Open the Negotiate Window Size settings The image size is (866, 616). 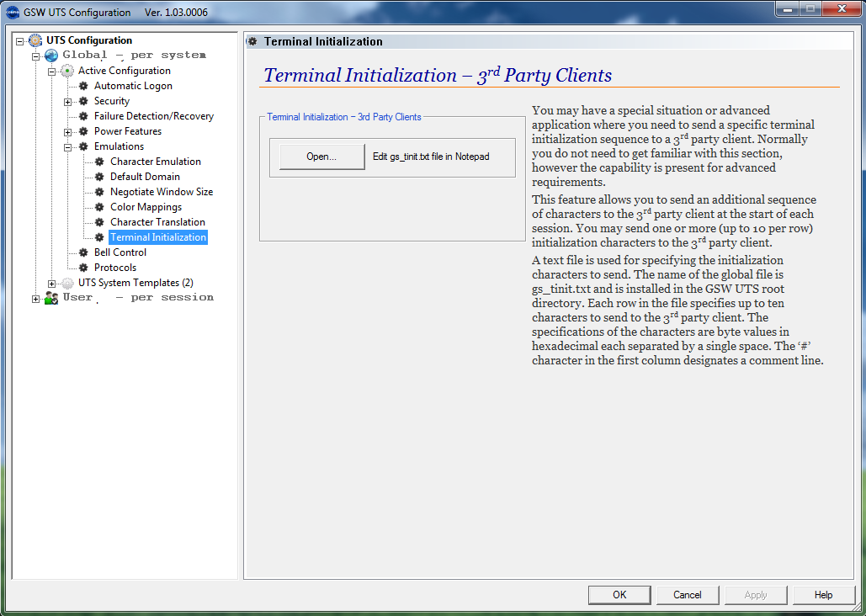pyautogui.click(x=161, y=192)
